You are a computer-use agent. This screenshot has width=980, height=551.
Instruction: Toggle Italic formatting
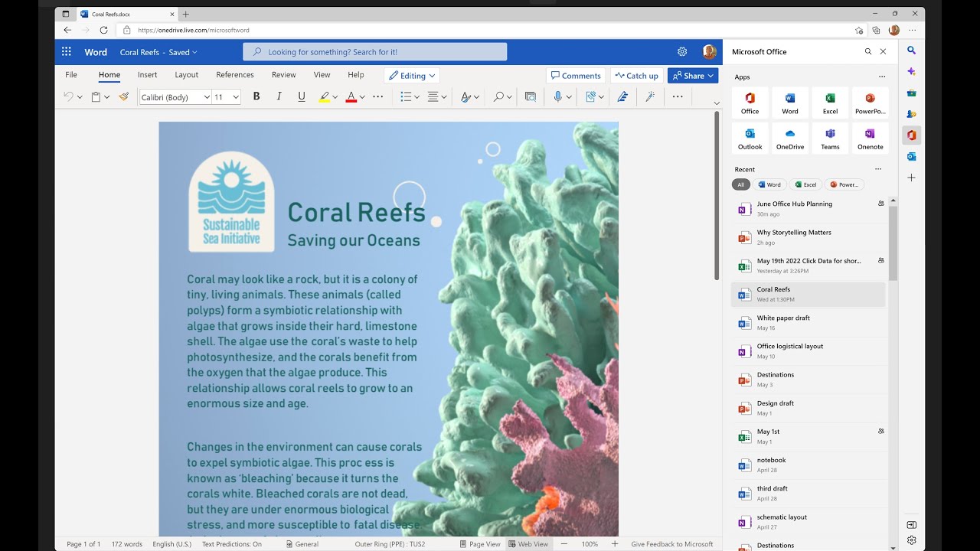279,96
